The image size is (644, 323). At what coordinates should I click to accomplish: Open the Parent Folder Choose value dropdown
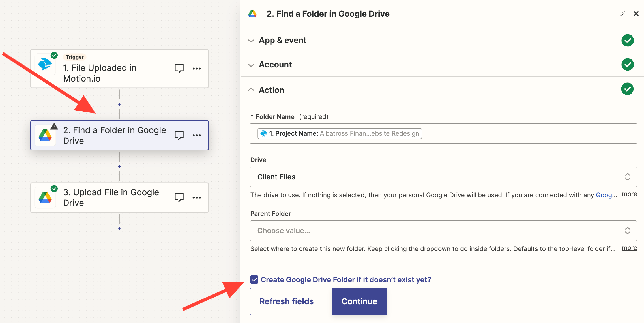(443, 231)
